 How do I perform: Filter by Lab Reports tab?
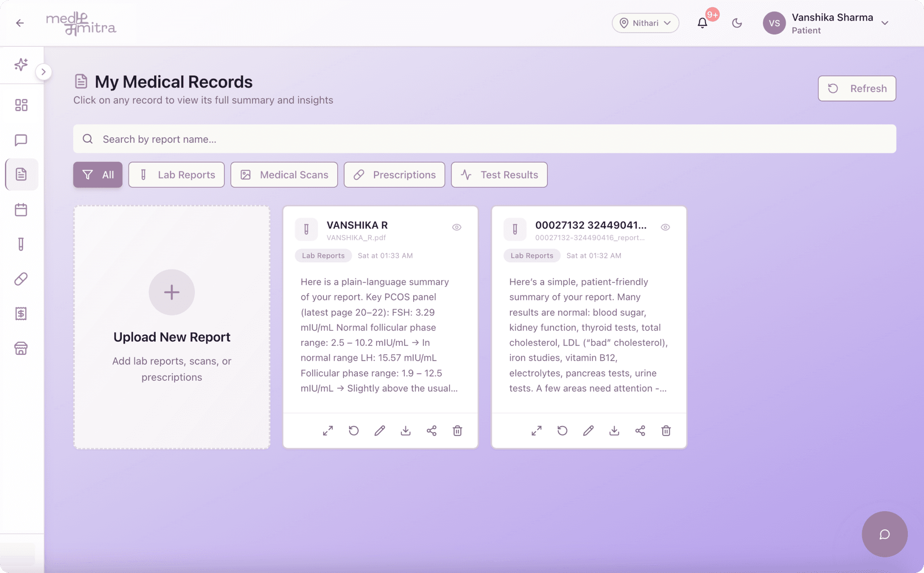(176, 174)
